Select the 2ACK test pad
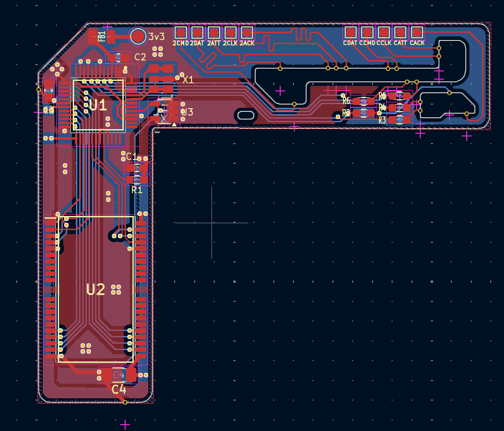The width and height of the screenshot is (504, 431). tap(247, 32)
